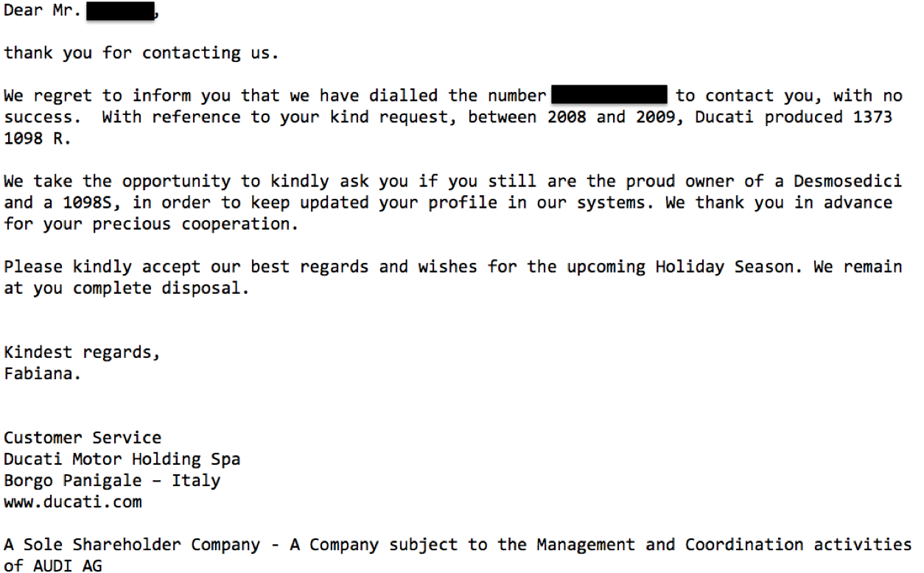
Task: Click the production number 1373
Action: (x=872, y=117)
